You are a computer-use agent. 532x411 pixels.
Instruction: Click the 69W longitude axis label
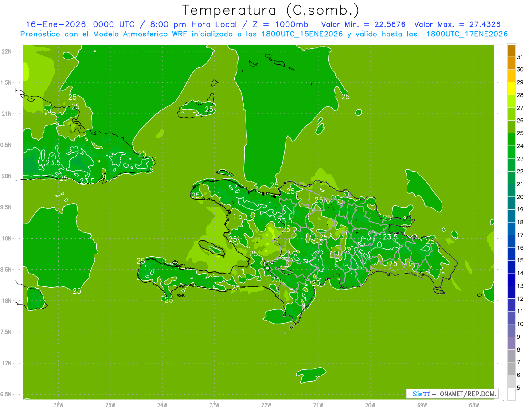click(422, 405)
